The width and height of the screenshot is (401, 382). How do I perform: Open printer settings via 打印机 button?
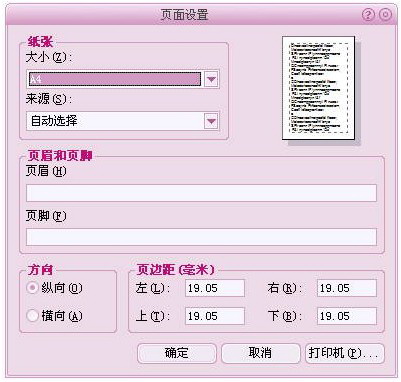coord(345,353)
